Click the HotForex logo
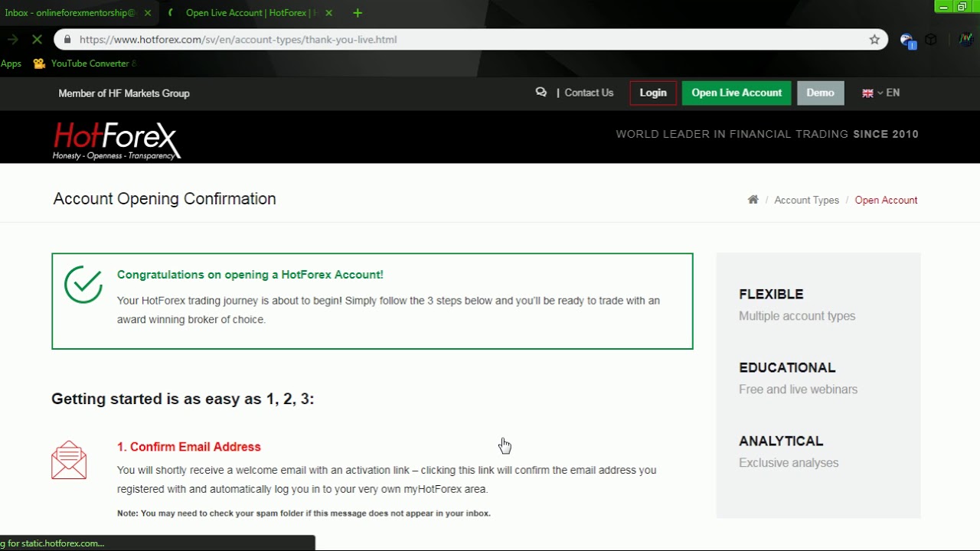Image resolution: width=980 pixels, height=551 pixels. 116,140
